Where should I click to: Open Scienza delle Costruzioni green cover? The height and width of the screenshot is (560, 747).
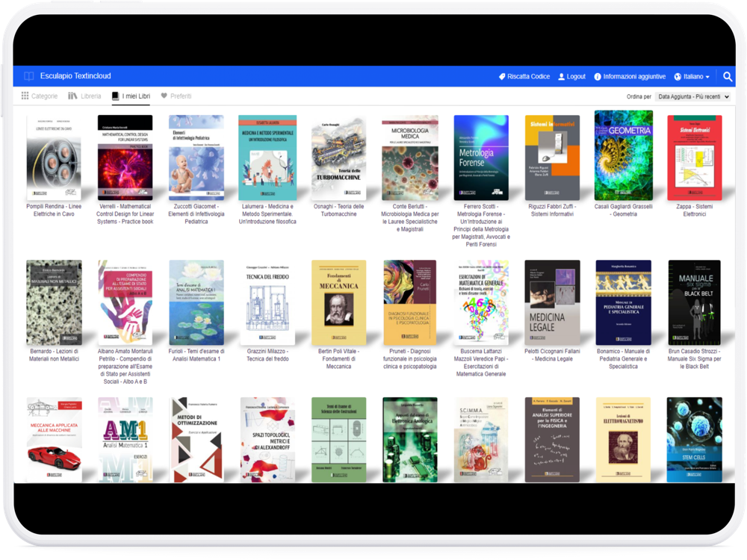[338, 440]
